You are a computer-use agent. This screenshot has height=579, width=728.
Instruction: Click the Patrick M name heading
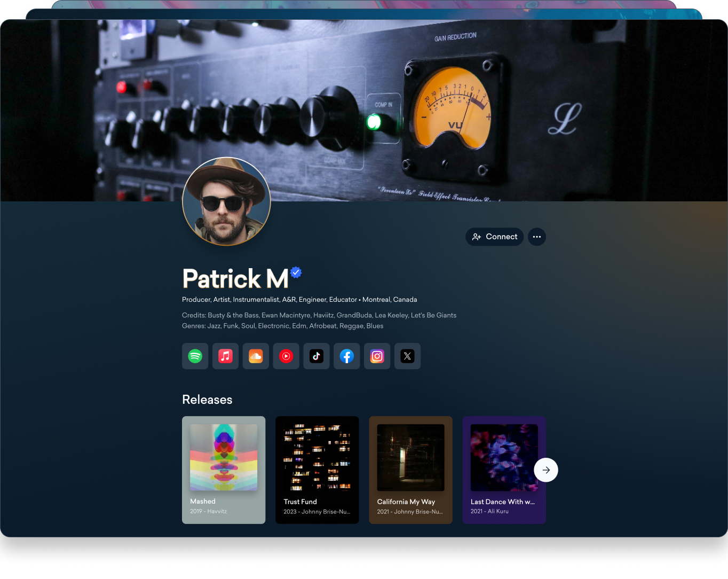[235, 279]
